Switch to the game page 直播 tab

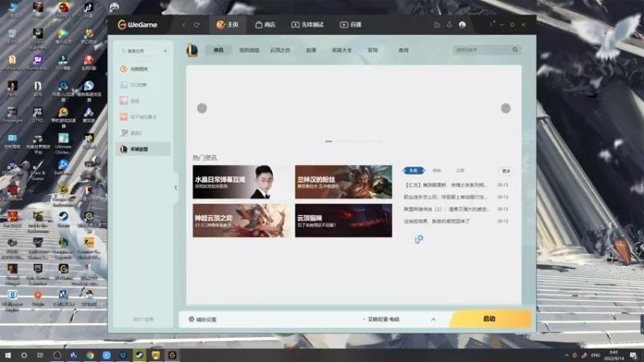click(x=311, y=50)
